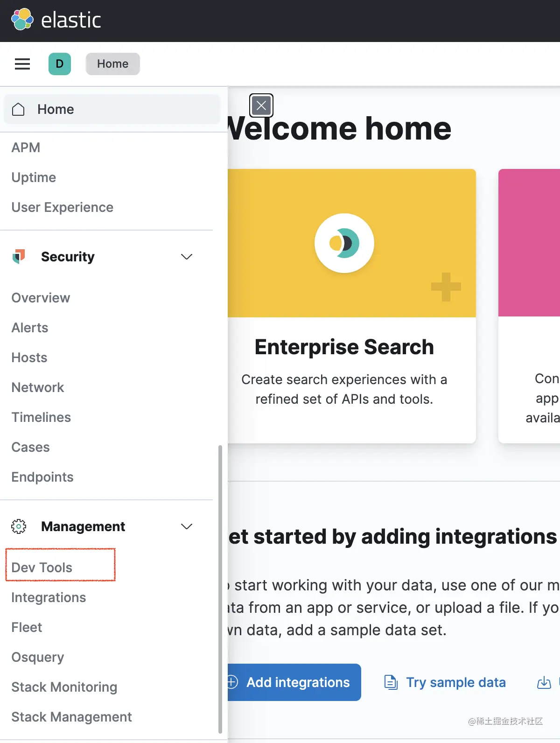Click the Security shield icon
This screenshot has width=560, height=743.
[x=19, y=256]
